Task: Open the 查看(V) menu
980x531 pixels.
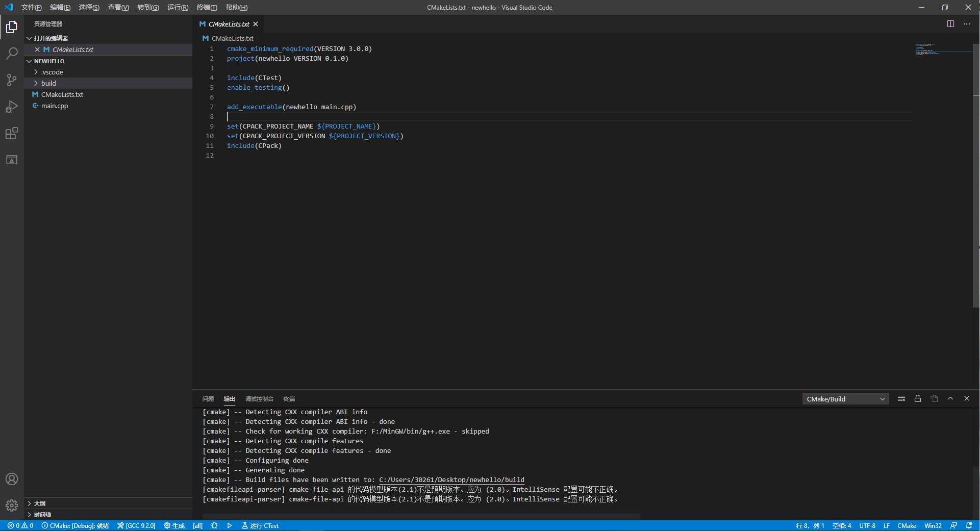Action: [x=118, y=8]
